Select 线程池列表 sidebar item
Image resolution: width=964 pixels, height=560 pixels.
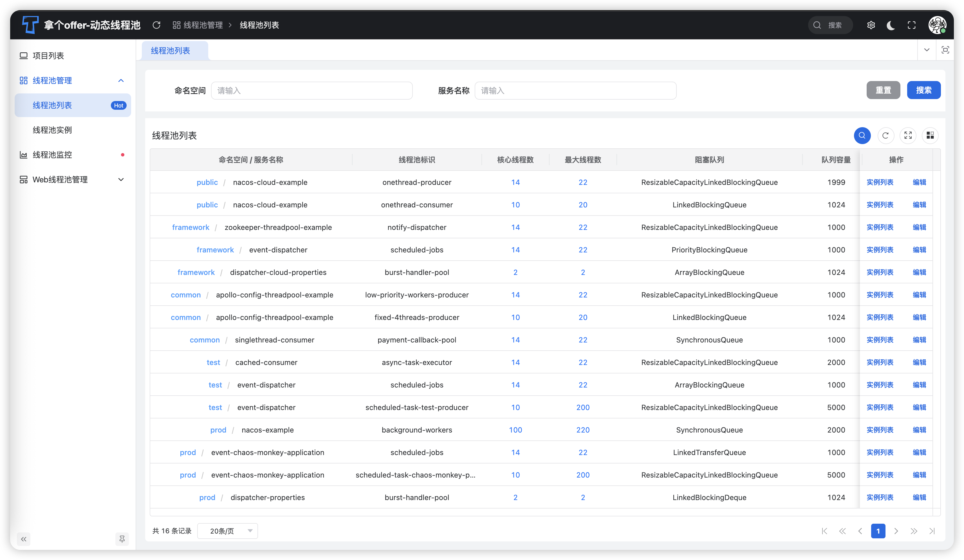pos(73,105)
